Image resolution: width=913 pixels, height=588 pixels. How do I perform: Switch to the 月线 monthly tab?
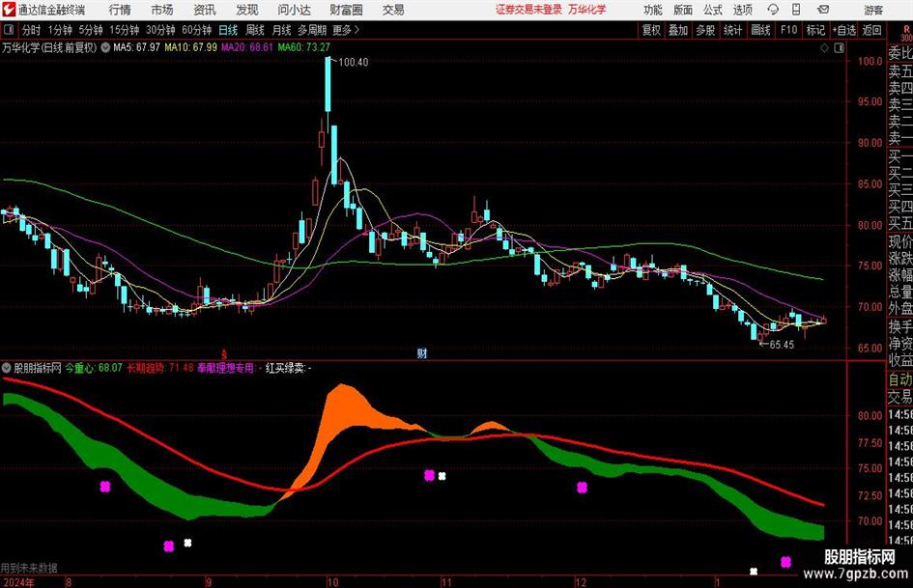click(x=282, y=30)
